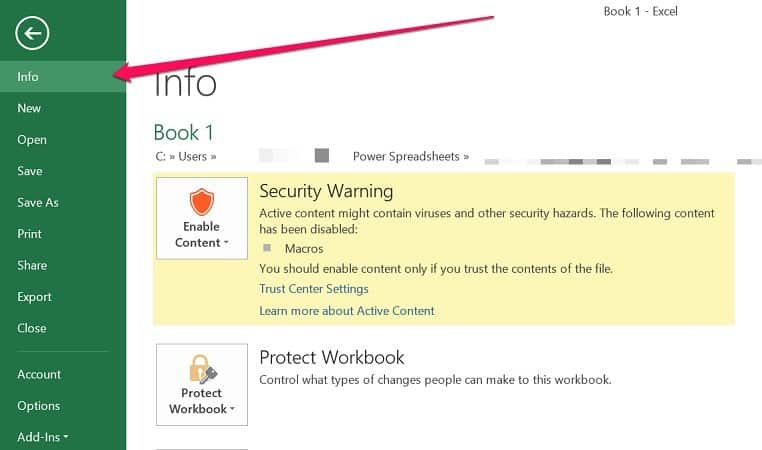Go to the Share option
This screenshot has height=450, width=762.
pyautogui.click(x=32, y=265)
